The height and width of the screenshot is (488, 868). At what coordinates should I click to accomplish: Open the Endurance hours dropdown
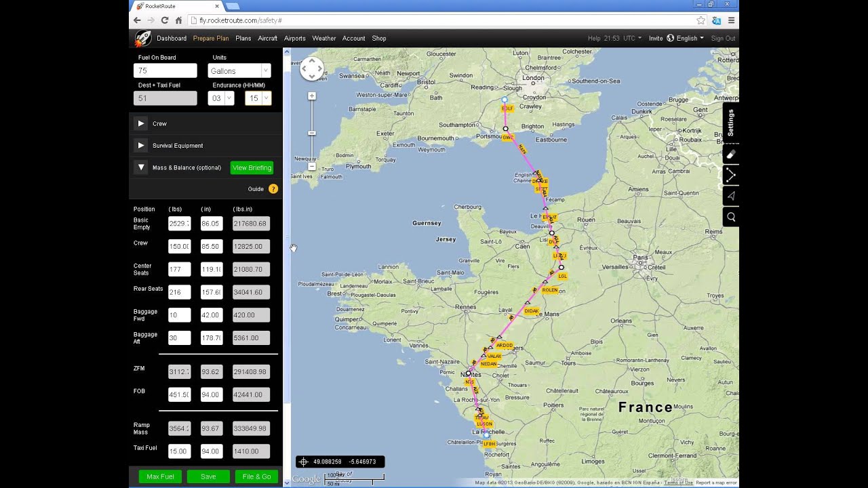point(220,98)
